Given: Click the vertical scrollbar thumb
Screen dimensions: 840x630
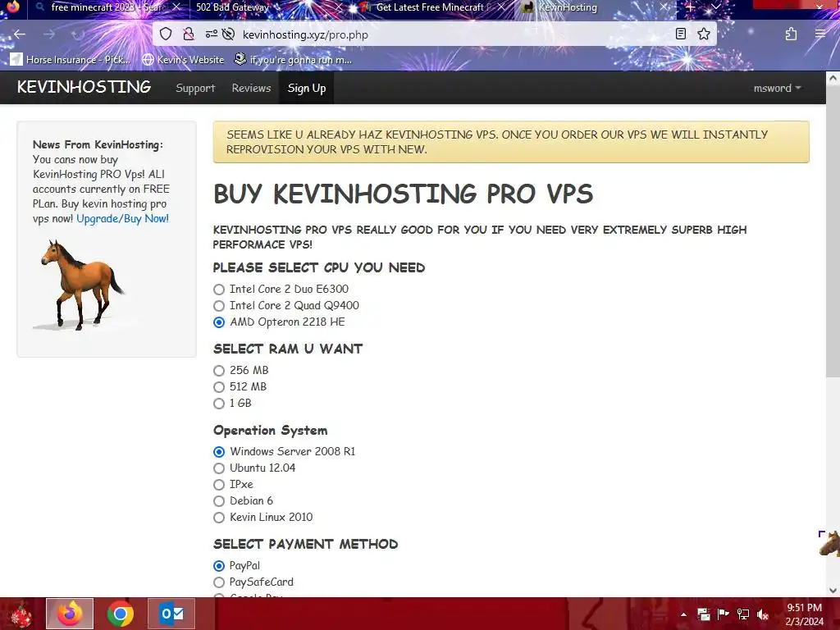Looking at the screenshot, I should pos(833,231).
